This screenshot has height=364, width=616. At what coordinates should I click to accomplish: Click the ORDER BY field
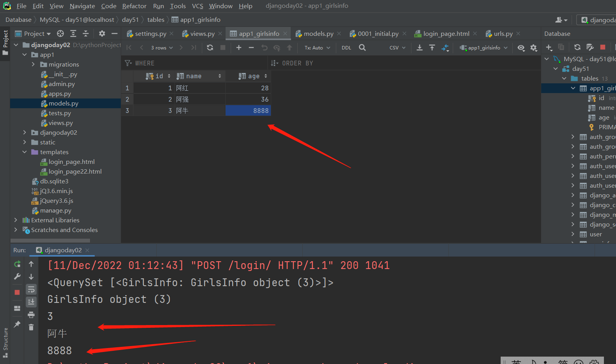point(405,63)
